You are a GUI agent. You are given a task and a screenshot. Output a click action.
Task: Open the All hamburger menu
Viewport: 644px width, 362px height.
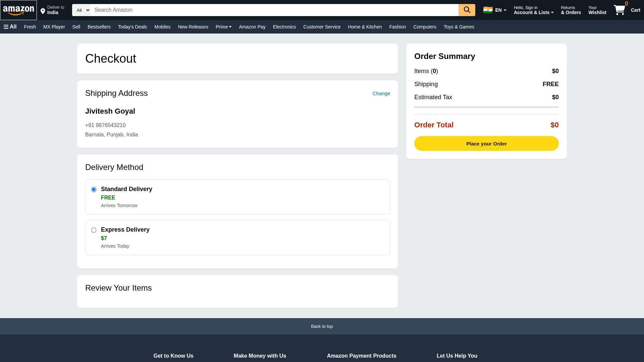coord(10,27)
